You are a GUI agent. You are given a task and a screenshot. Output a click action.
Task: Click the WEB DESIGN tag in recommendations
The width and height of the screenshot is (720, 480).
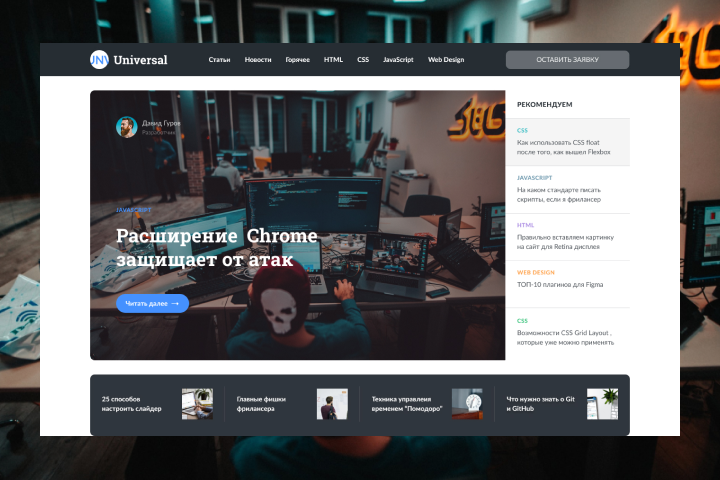coord(535,272)
